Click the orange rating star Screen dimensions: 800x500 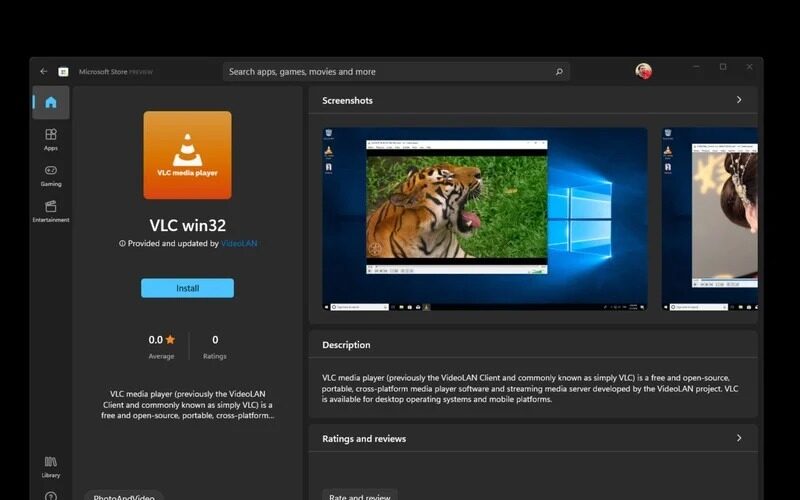pyautogui.click(x=170, y=339)
